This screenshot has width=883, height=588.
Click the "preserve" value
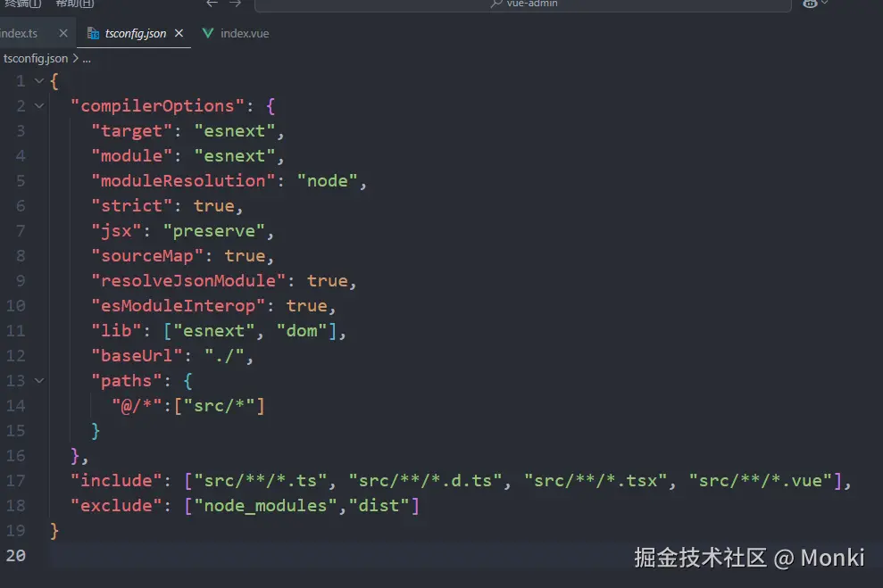[x=214, y=231]
